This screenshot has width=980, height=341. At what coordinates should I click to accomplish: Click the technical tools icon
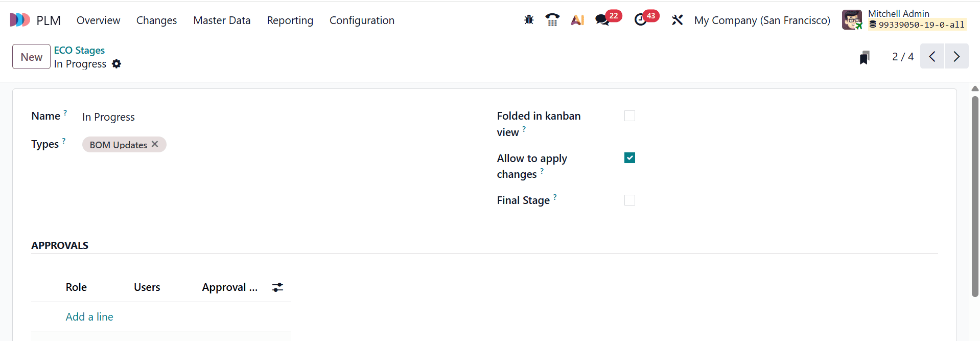677,20
